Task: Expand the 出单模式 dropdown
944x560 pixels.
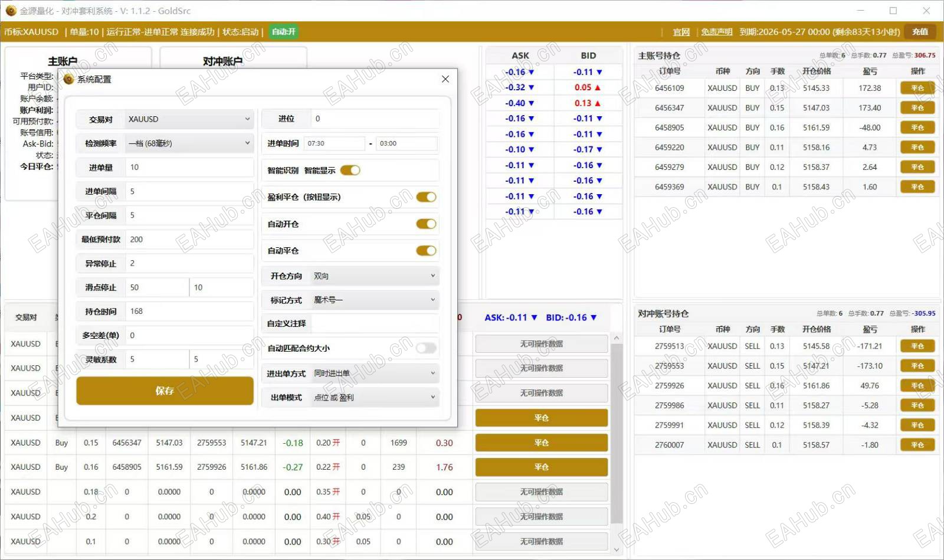Action: pos(375,398)
